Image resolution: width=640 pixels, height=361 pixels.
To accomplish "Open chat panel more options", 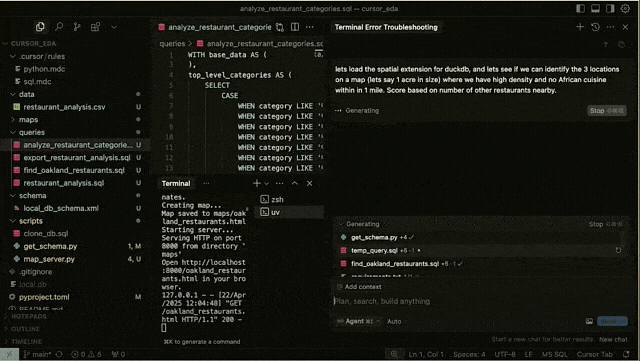I will tap(610, 27).
